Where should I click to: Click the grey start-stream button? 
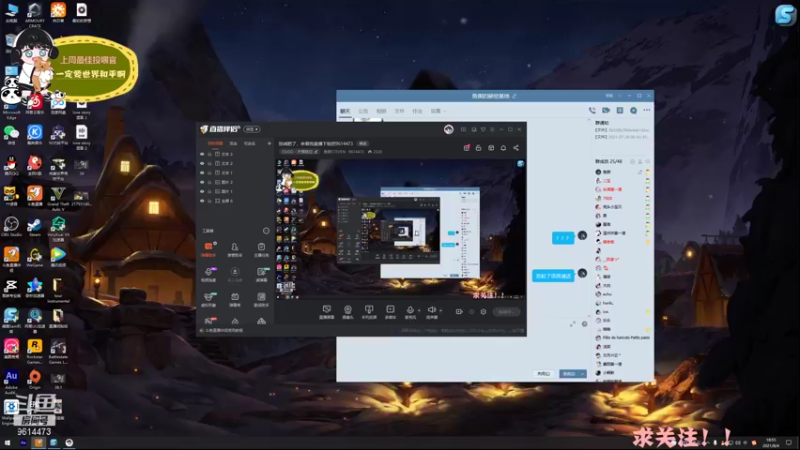tap(506, 312)
